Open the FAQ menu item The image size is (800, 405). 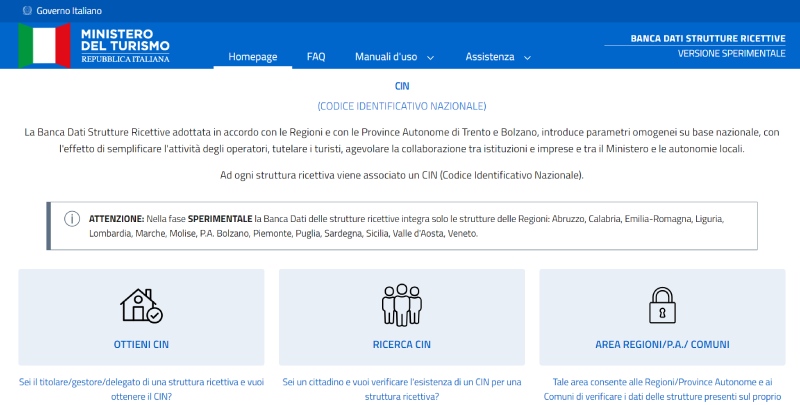316,57
